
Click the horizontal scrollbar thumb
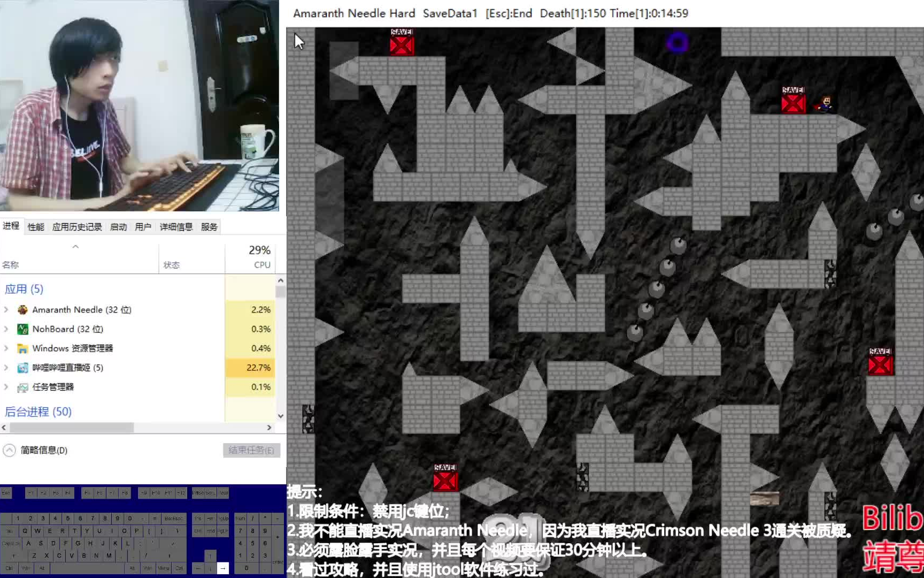[x=72, y=428]
